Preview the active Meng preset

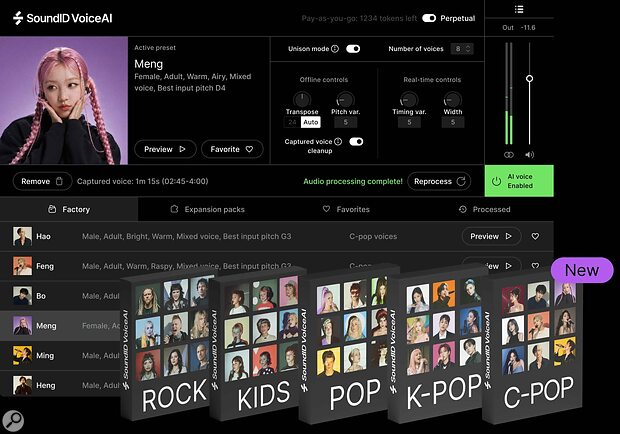[x=165, y=149]
